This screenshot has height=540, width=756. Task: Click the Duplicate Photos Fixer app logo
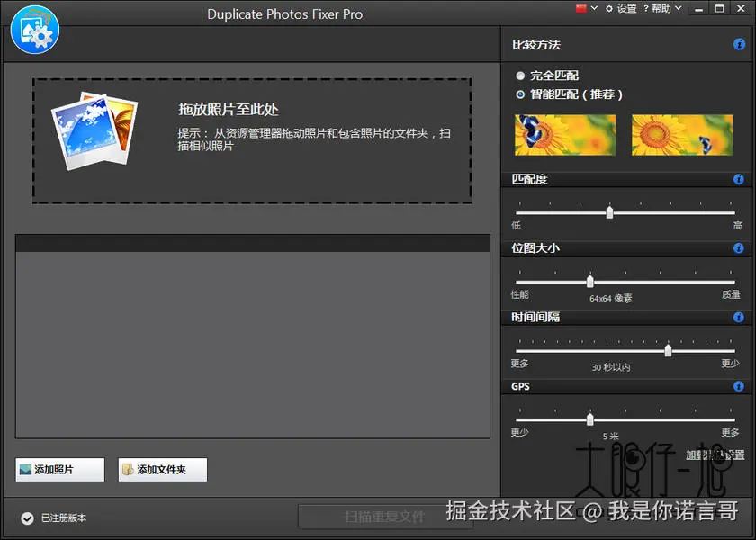coord(35,30)
